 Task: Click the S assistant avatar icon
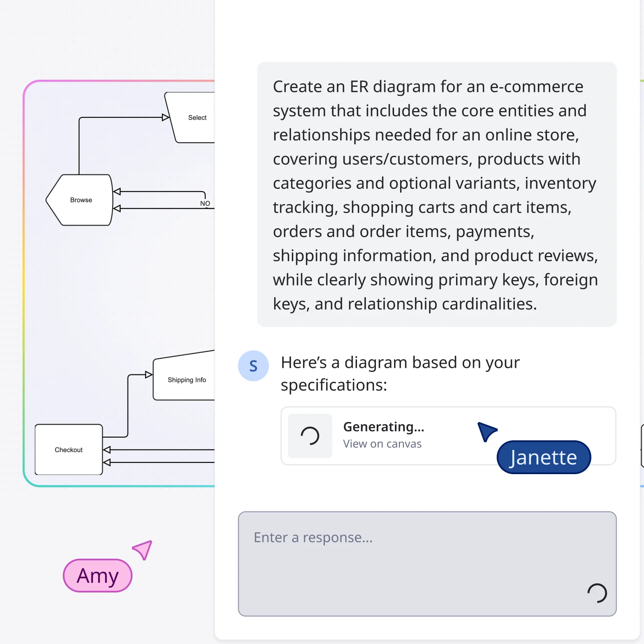click(253, 365)
